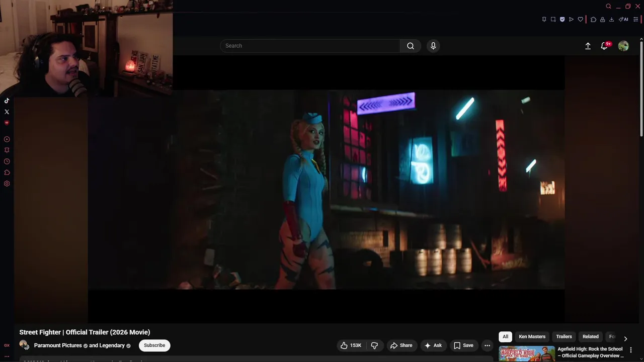Click the Street Fighter Official Trailer title

point(85,332)
